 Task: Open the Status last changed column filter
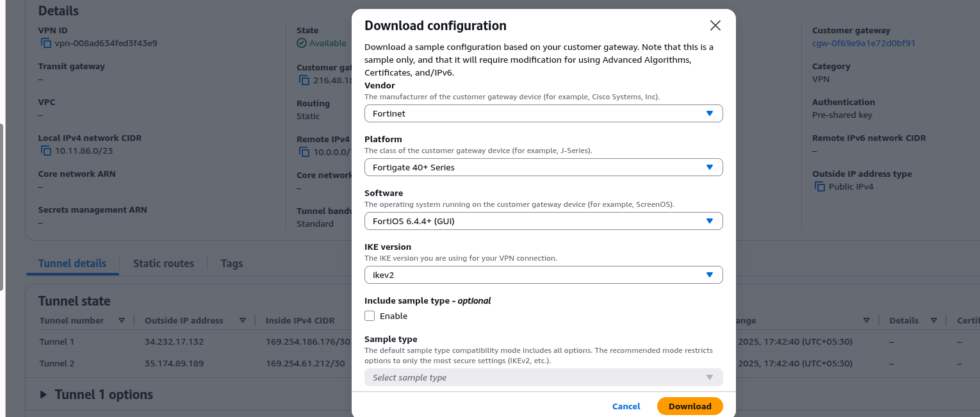coord(868,320)
